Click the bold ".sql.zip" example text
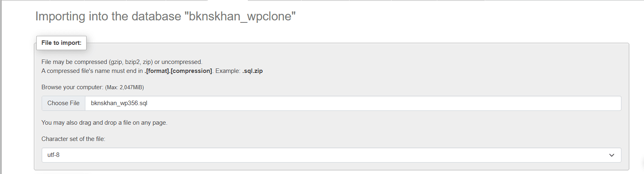The width and height of the screenshot is (644, 174). pos(252,71)
